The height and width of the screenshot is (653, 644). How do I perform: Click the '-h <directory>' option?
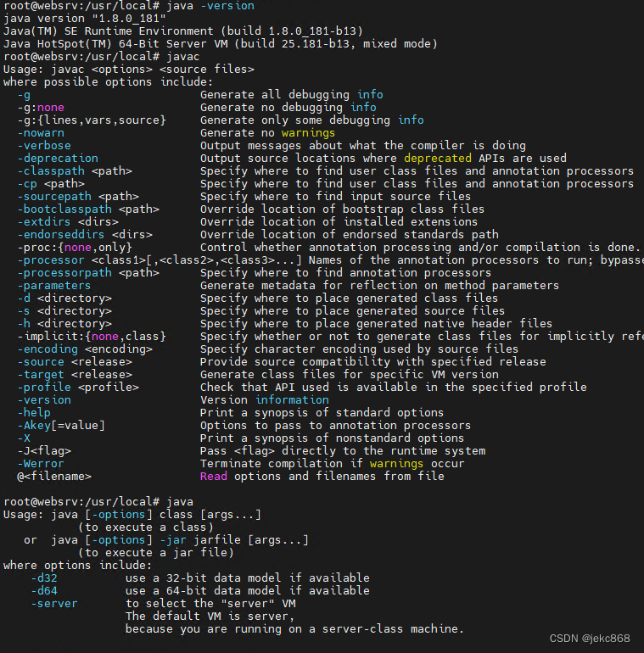64,324
